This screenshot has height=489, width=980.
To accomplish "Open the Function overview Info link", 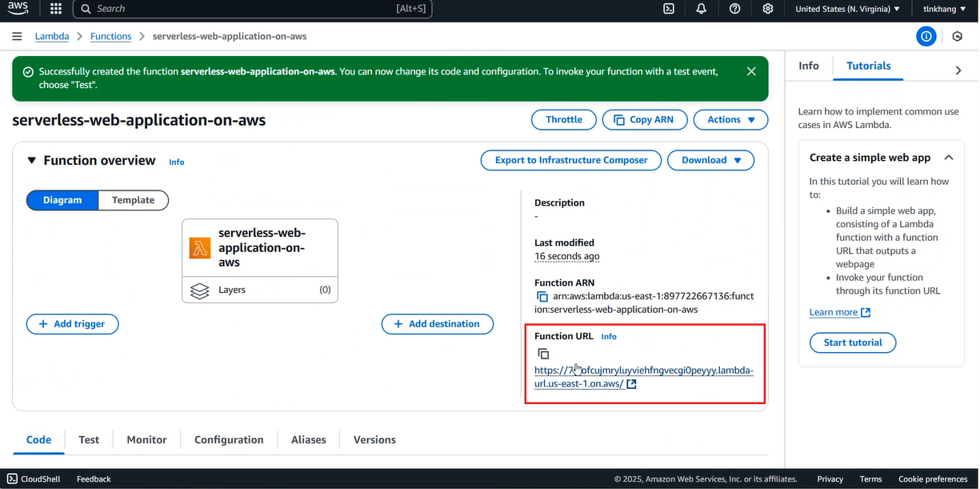I will pos(177,162).
